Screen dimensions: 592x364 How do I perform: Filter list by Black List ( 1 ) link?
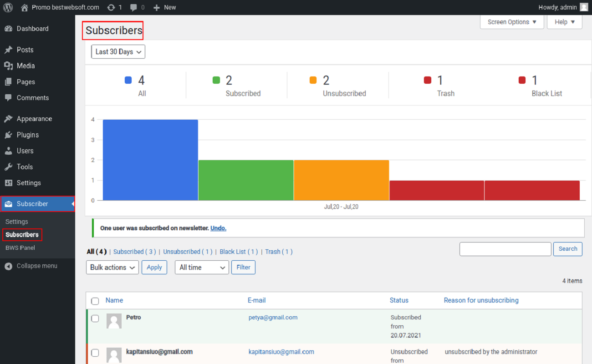click(x=239, y=252)
